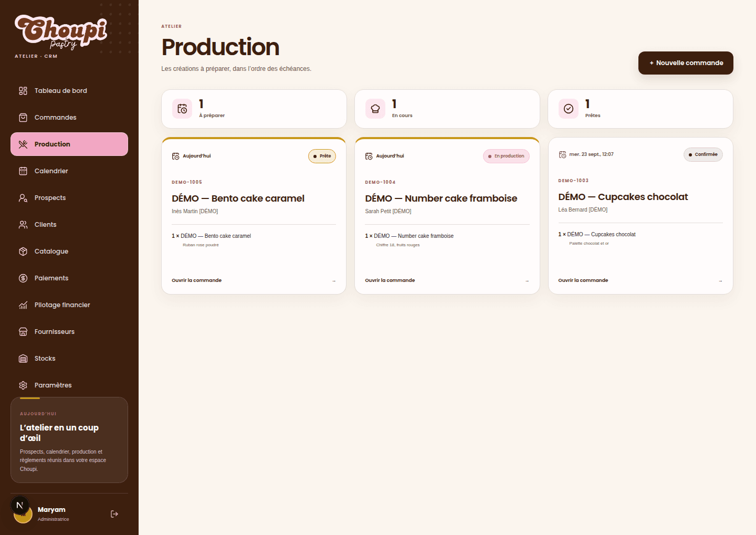This screenshot has width=756, height=535.
Task: Open the Clients section
Action: pyautogui.click(x=69, y=225)
